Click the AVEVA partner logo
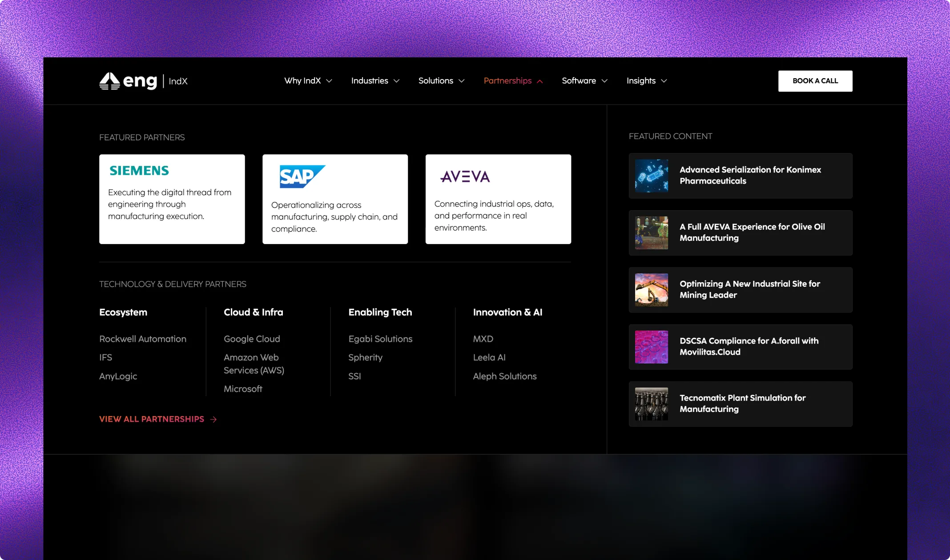The image size is (950, 560). tap(465, 176)
